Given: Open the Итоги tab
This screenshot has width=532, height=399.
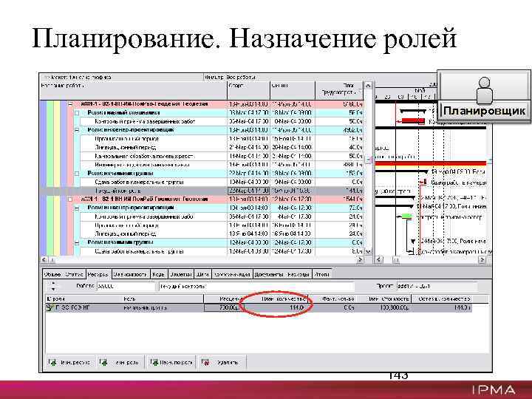Looking at the screenshot, I should (321, 274).
